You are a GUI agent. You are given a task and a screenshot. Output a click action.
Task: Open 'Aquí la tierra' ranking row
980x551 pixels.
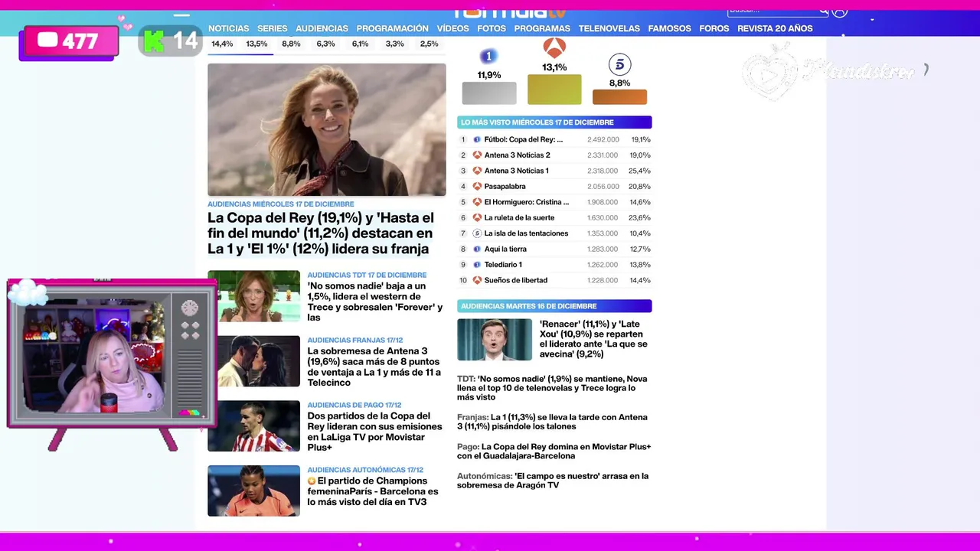click(554, 249)
